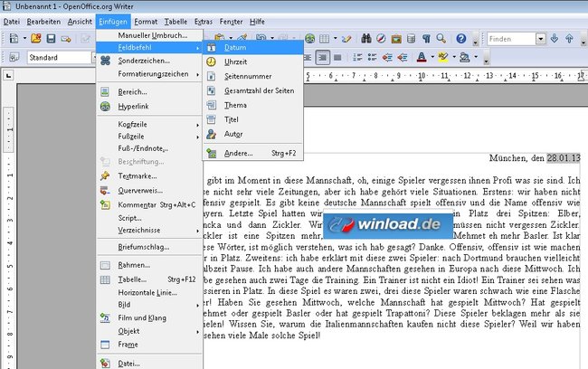Click the Table icon in the toolbar
588x369 pixels.
[x=325, y=38]
